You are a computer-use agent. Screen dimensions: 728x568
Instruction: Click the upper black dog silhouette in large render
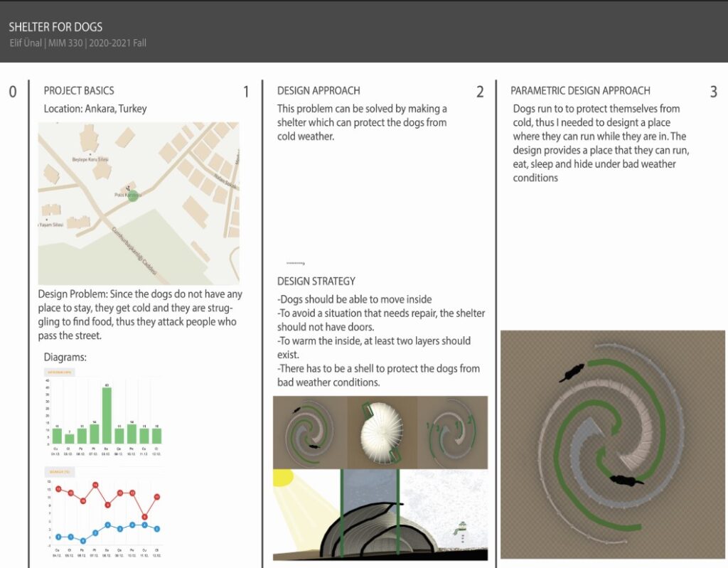(x=572, y=372)
